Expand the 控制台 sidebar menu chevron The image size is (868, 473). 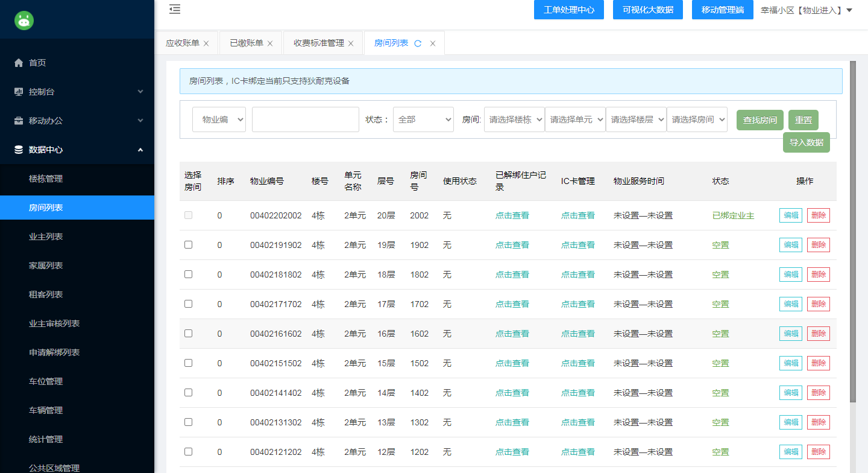[140, 92]
